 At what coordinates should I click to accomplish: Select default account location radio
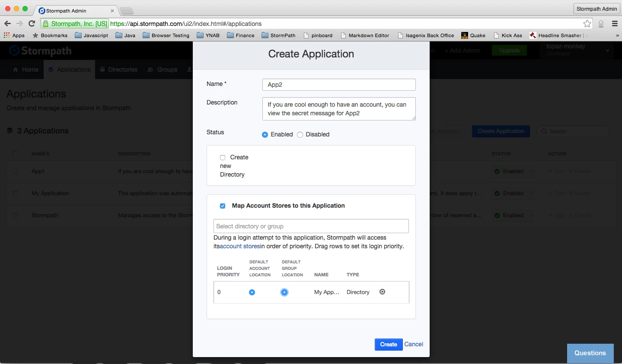tap(252, 292)
